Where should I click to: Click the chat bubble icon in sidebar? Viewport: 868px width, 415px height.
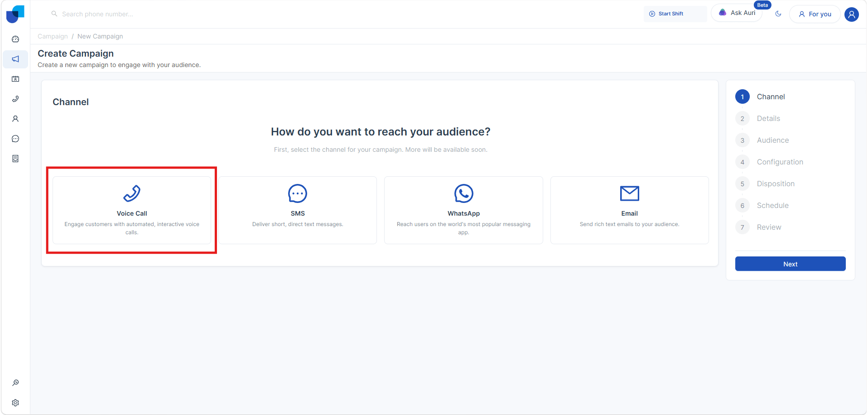[x=15, y=139]
